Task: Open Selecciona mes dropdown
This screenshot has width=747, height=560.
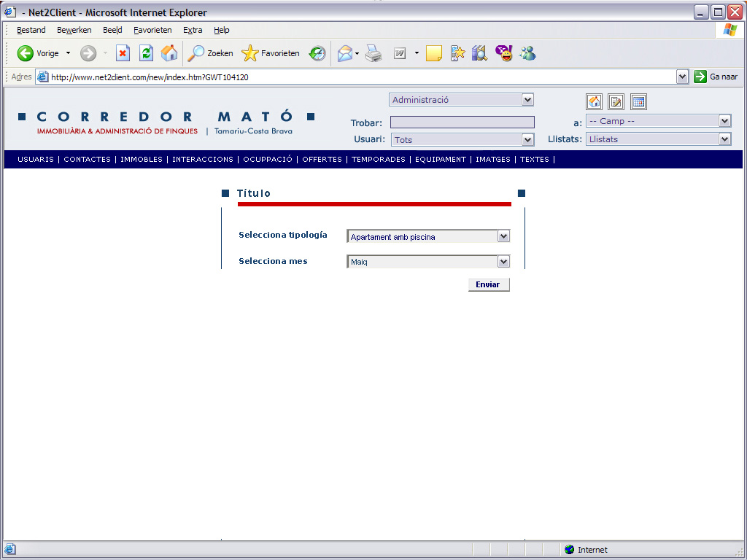Action: click(x=503, y=262)
